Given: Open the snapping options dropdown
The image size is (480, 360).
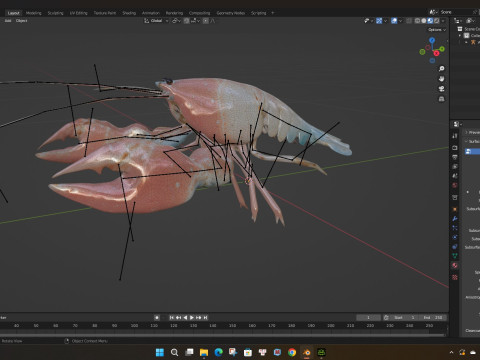Looking at the screenshot, I should coord(196,21).
